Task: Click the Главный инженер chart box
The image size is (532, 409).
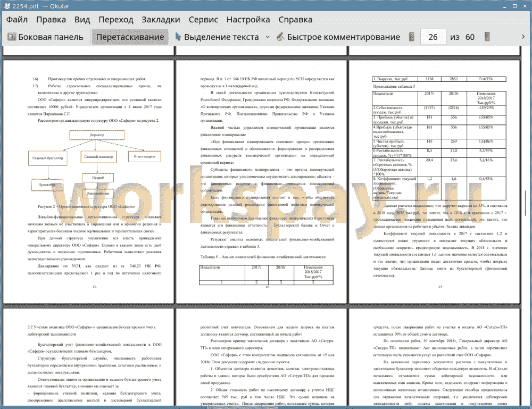Action: coord(98,157)
